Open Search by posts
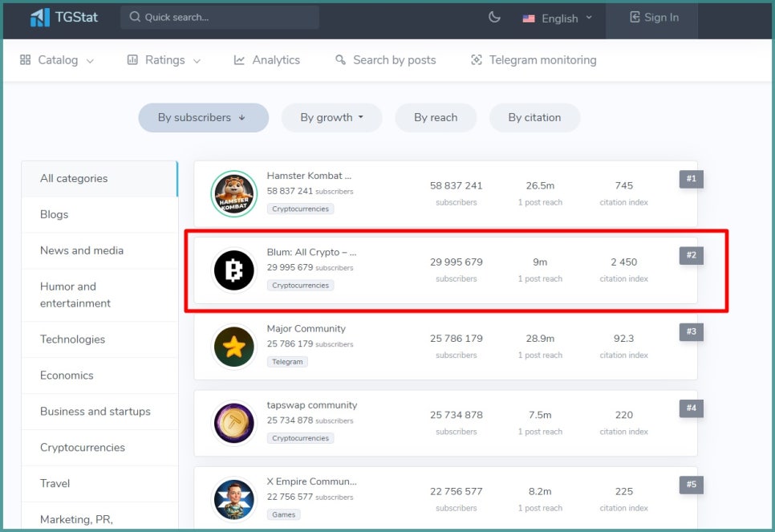The height and width of the screenshot is (532, 775). pos(386,60)
